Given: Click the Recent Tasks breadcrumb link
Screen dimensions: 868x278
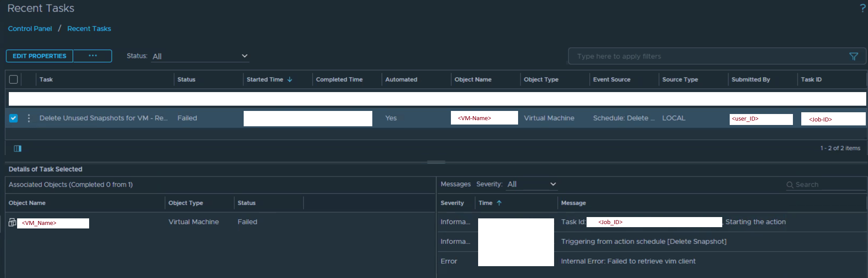Looking at the screenshot, I should [89, 29].
